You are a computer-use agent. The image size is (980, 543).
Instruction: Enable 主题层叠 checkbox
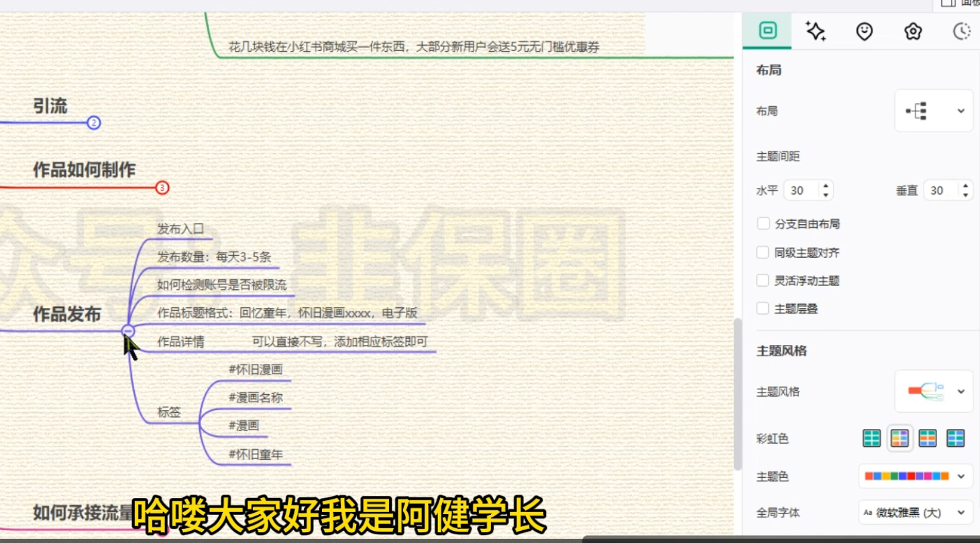click(763, 309)
